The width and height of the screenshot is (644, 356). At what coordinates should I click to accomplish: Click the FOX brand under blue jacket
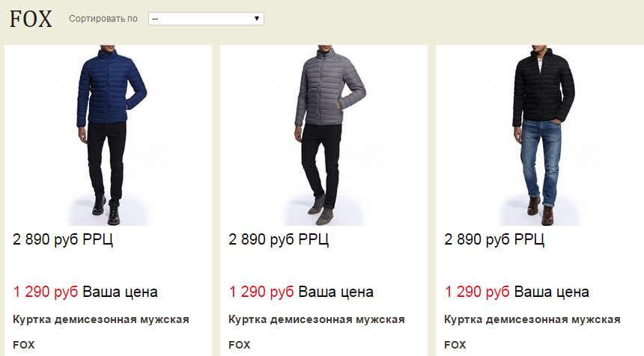(24, 345)
